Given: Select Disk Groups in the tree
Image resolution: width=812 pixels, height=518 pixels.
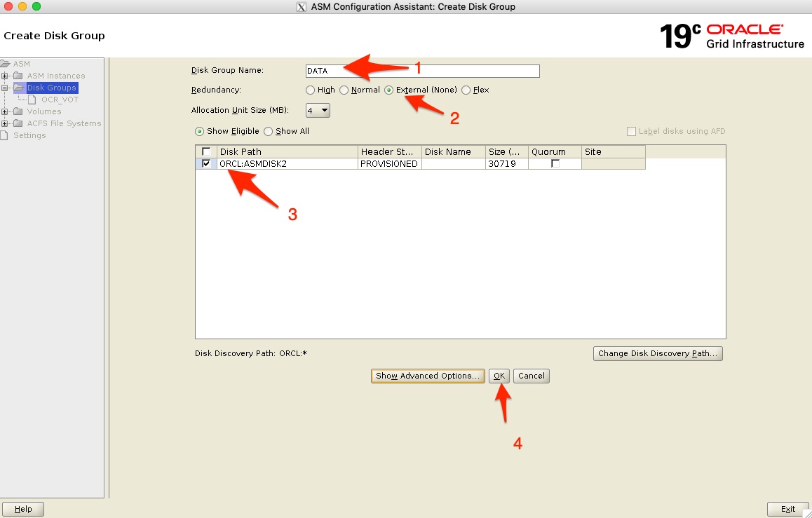Looking at the screenshot, I should 52,88.
